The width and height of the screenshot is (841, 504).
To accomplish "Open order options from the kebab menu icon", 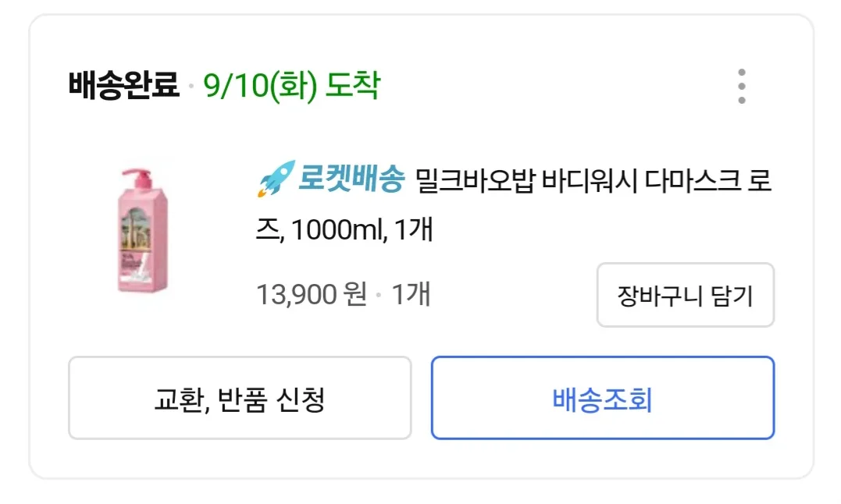I will (x=742, y=86).
